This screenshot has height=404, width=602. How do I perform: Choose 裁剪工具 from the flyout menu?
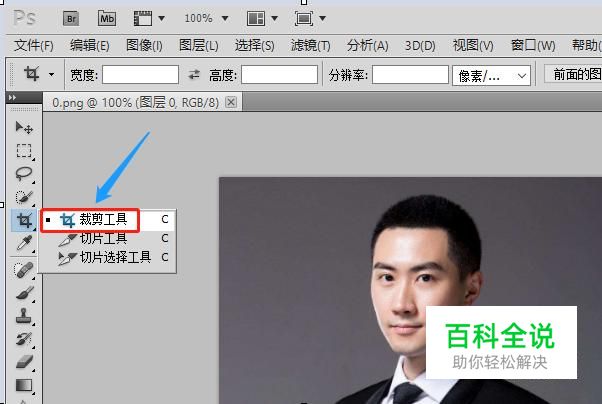[x=108, y=220]
